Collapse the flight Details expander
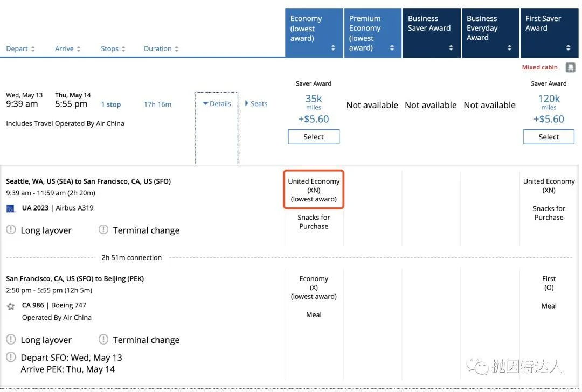582x392 pixels. pos(217,104)
